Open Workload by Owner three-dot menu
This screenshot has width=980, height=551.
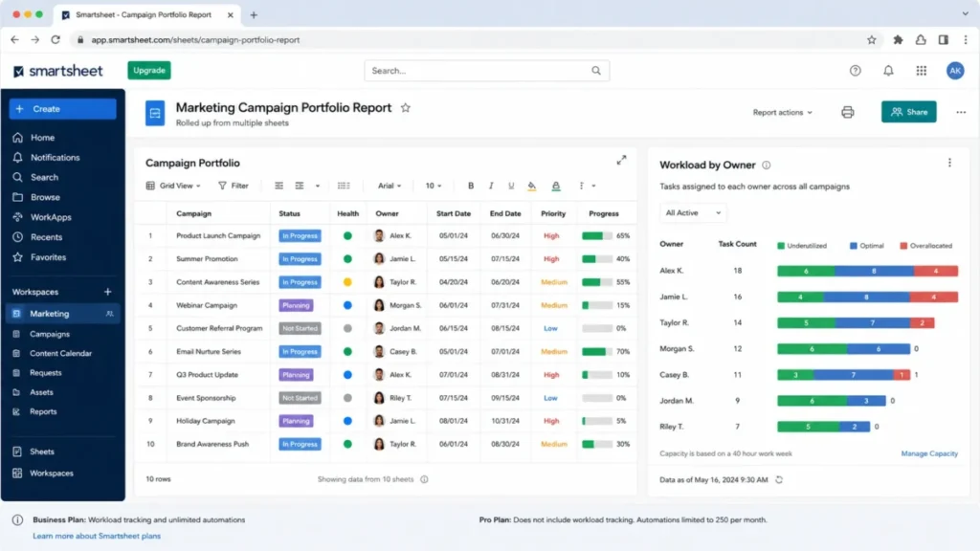(949, 163)
